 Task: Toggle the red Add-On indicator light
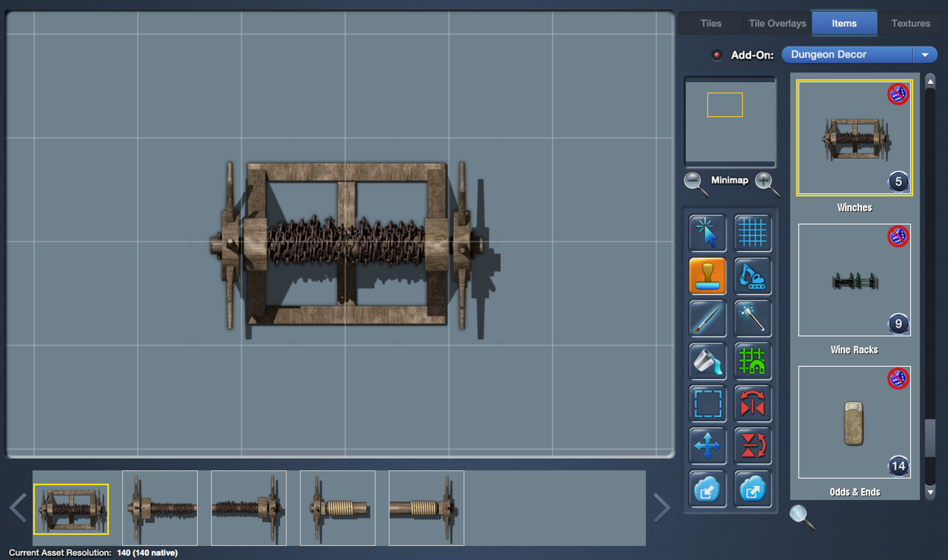716,55
